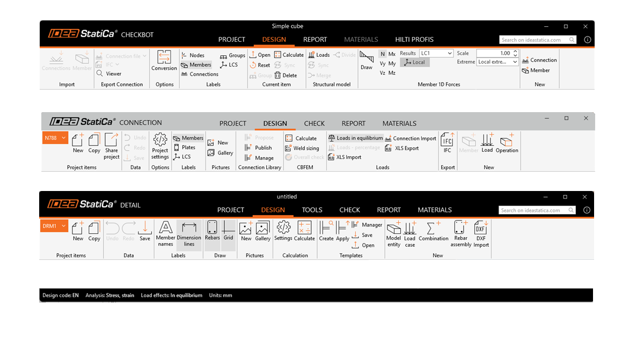Open PROJECT tab in Checkbot window

tap(232, 39)
